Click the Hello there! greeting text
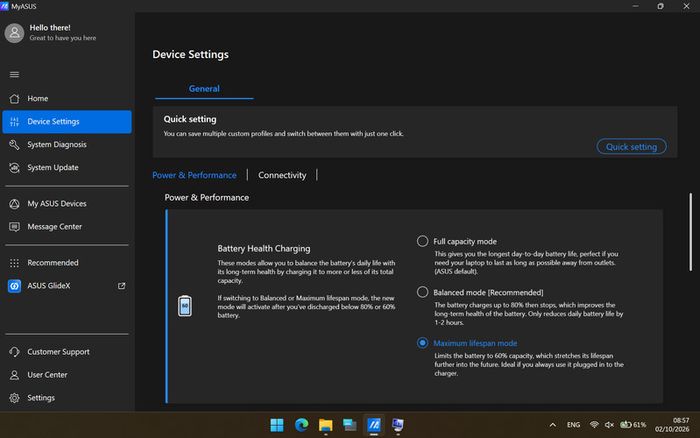Viewport: 700px width, 438px height. 50,28
